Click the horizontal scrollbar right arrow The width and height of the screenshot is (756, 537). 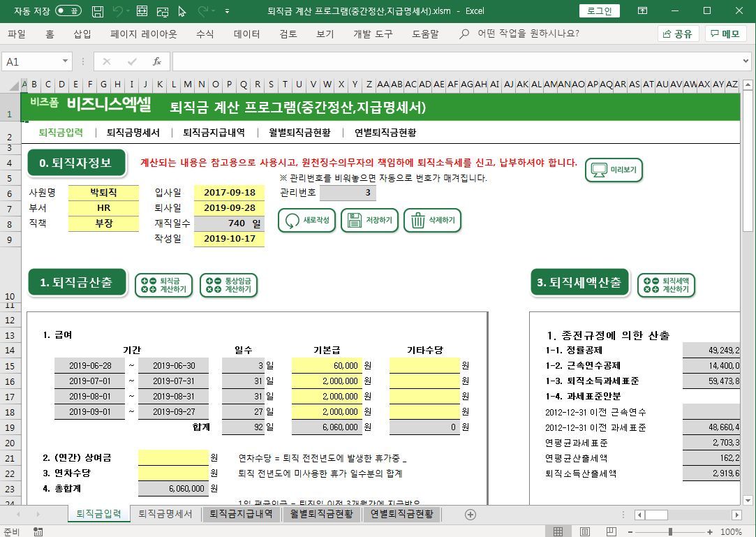pos(736,515)
